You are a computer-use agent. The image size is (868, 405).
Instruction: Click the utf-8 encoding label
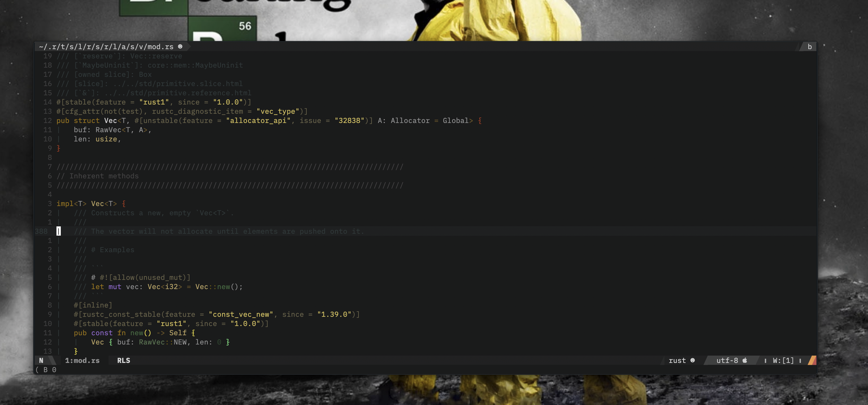click(x=727, y=360)
